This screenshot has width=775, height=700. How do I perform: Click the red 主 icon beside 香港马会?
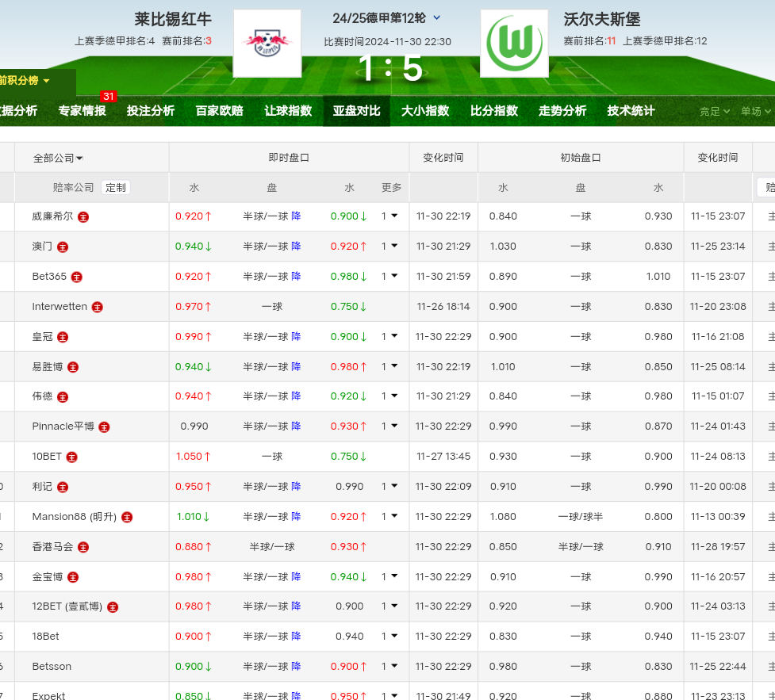pos(83,547)
